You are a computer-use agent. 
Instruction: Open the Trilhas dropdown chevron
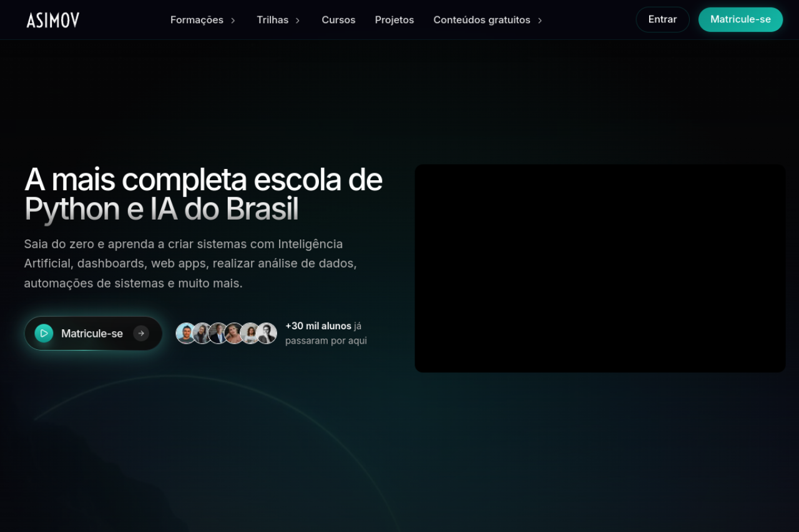pos(298,20)
